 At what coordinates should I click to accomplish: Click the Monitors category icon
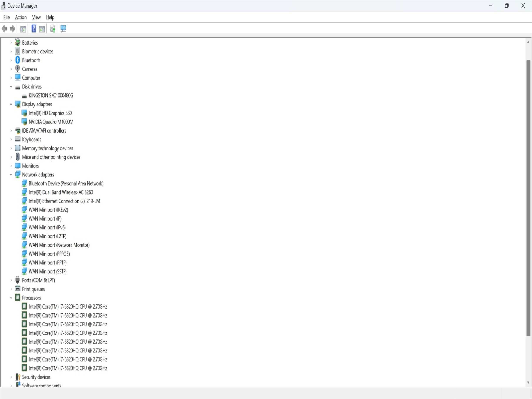click(18, 165)
